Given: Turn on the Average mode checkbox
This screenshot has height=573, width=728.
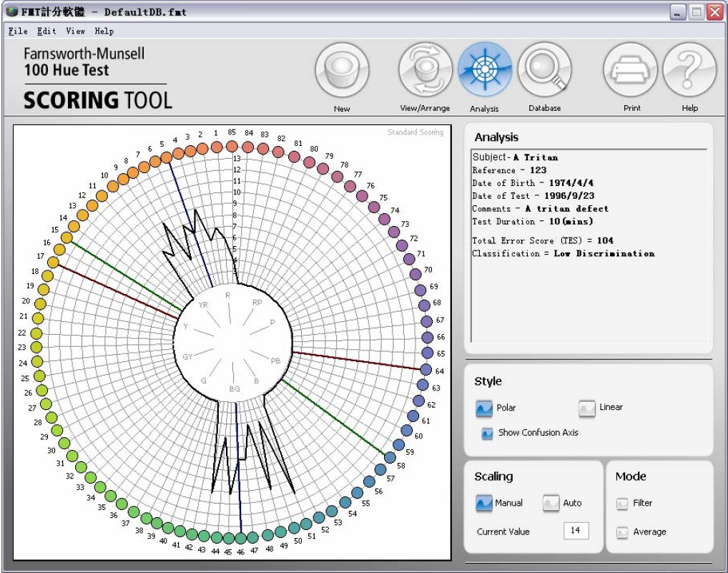Looking at the screenshot, I should [x=622, y=532].
